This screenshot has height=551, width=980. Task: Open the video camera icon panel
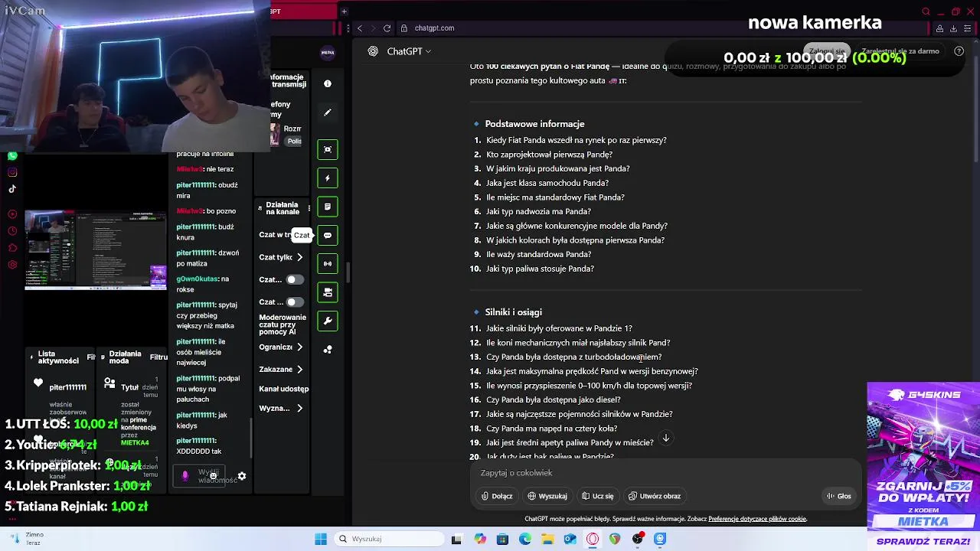coord(328,292)
